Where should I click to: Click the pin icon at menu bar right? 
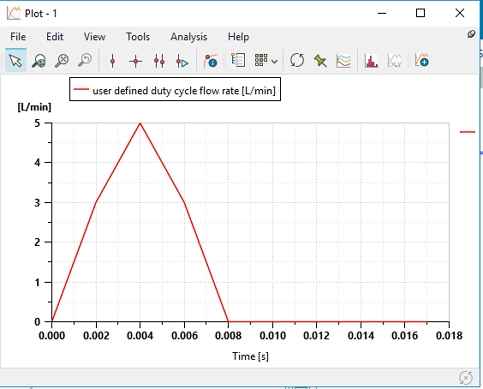pos(471,34)
